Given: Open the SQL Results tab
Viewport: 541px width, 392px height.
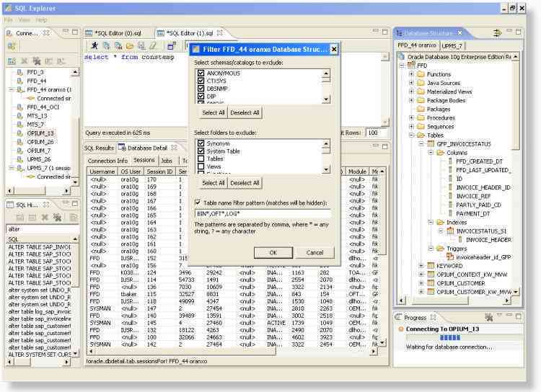Looking at the screenshot, I should [x=99, y=148].
